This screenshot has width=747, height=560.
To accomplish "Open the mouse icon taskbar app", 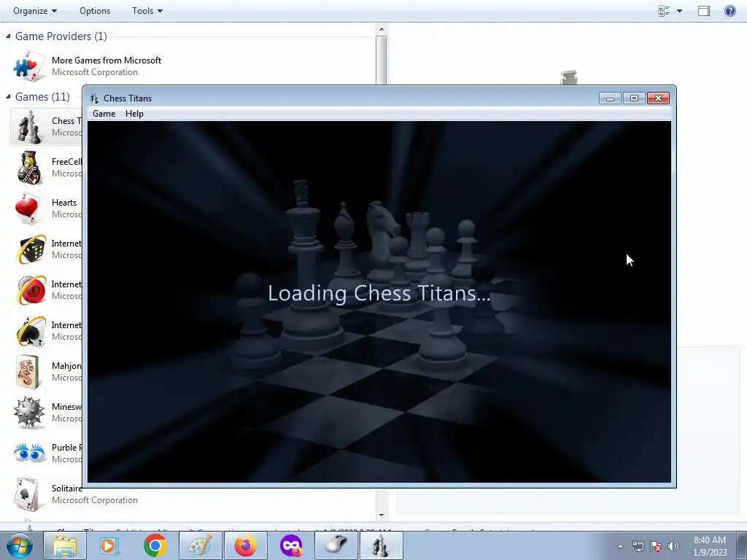I will click(x=336, y=545).
